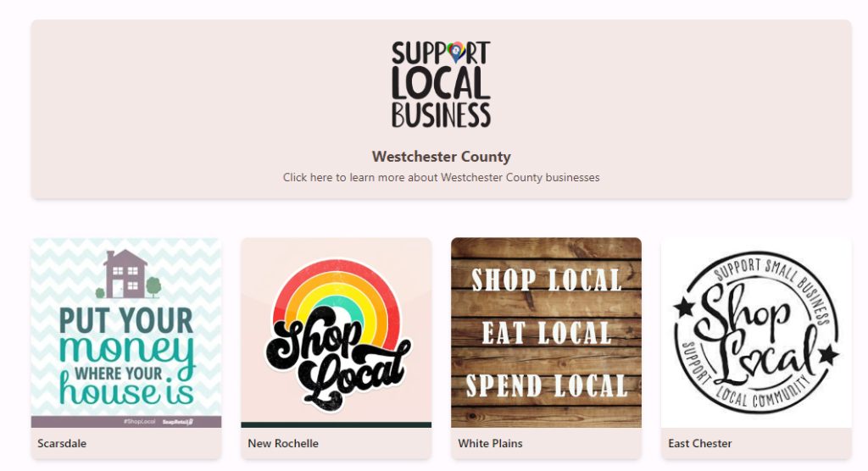Select the White Plains label
The height and width of the screenshot is (471, 868).
(490, 443)
